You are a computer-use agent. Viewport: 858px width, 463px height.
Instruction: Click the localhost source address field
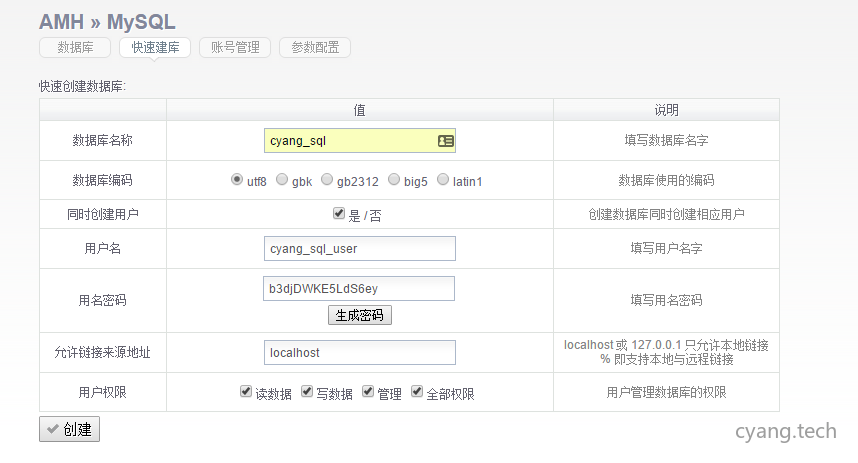[359, 352]
